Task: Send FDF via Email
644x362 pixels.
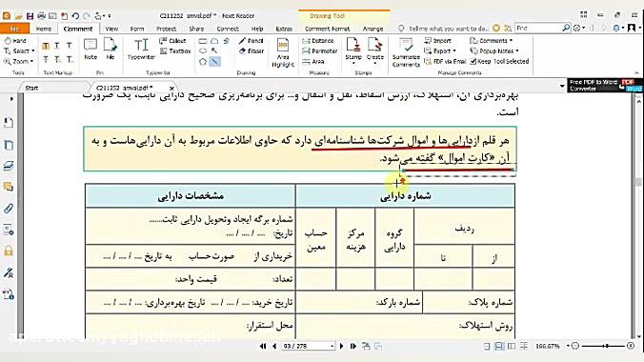Action: click(445, 61)
